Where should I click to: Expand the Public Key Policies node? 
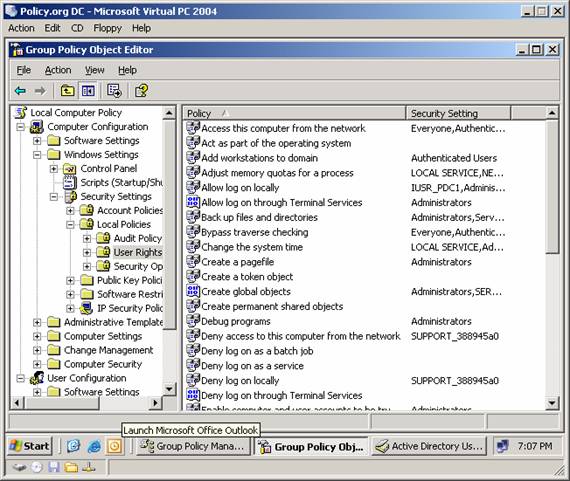click(x=71, y=281)
